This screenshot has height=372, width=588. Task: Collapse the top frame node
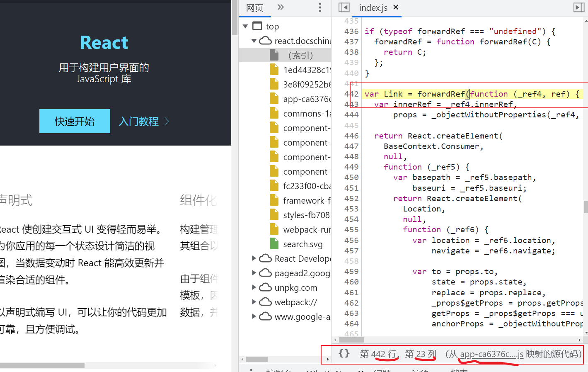point(245,26)
